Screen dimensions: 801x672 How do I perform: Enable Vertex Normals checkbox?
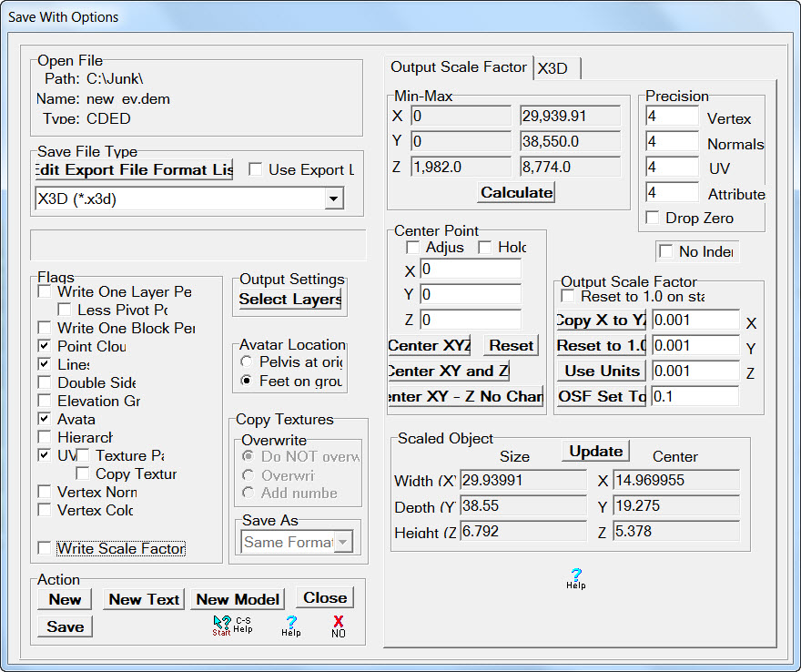(45, 492)
